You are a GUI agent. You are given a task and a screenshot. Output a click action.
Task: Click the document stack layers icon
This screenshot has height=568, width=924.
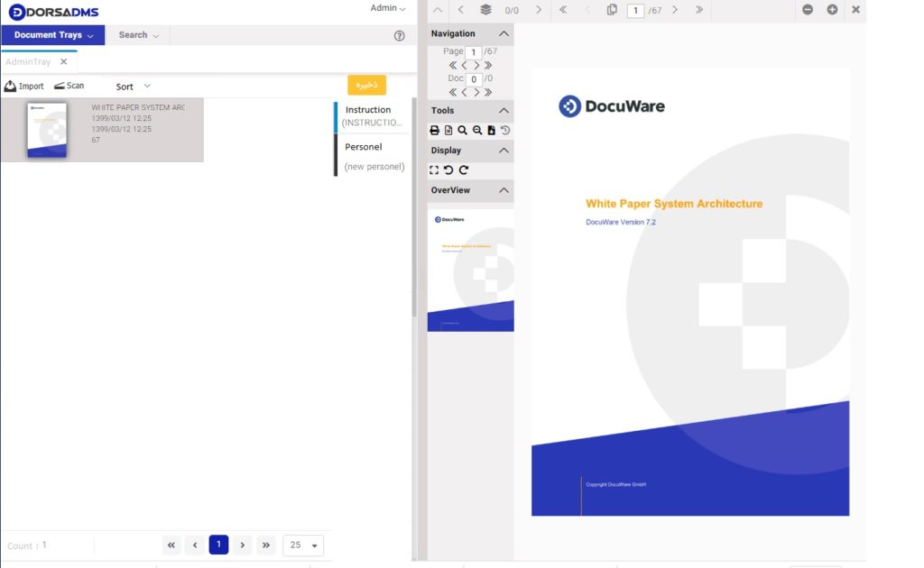(x=485, y=9)
